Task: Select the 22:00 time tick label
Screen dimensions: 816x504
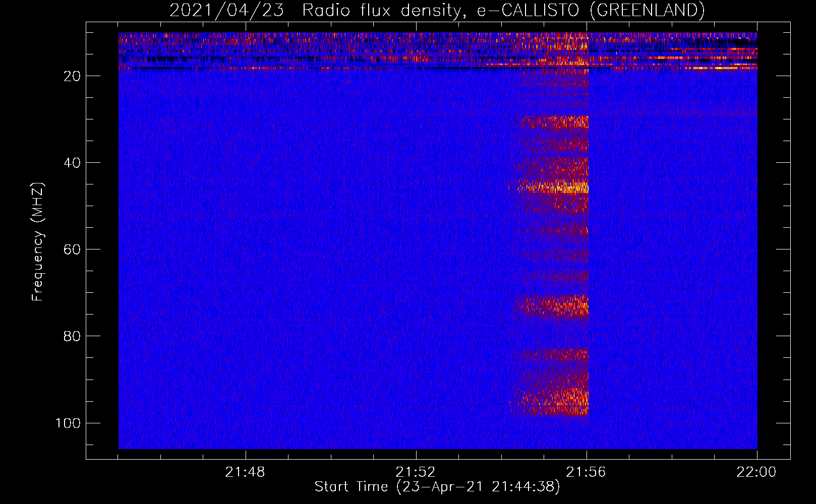Action: [x=756, y=472]
